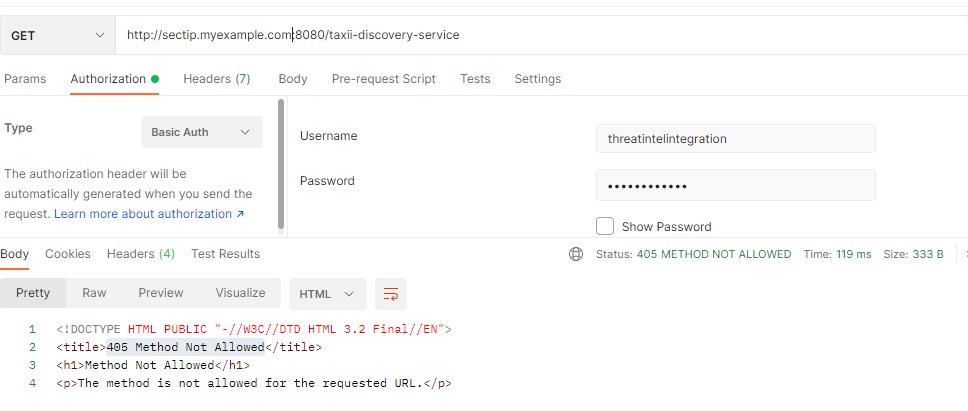Screen dimensions: 968x411
Task: Open the request Settings tab
Action: point(537,79)
